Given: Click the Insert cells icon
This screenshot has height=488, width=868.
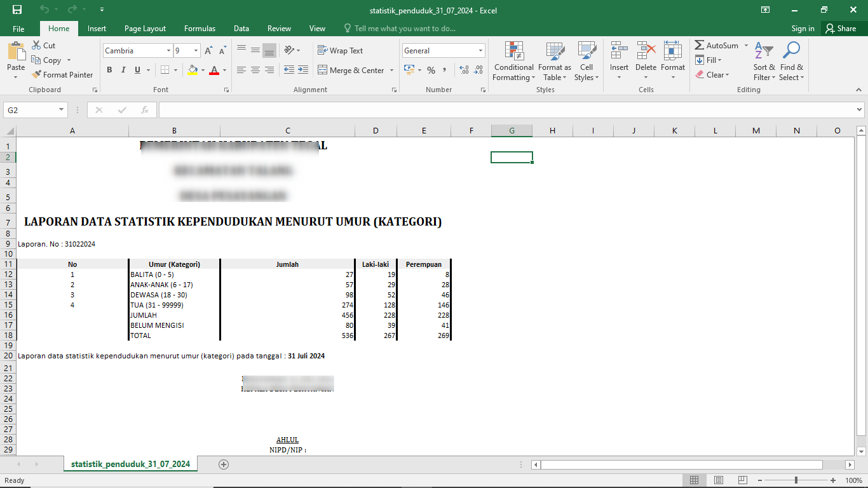Looking at the screenshot, I should [619, 51].
